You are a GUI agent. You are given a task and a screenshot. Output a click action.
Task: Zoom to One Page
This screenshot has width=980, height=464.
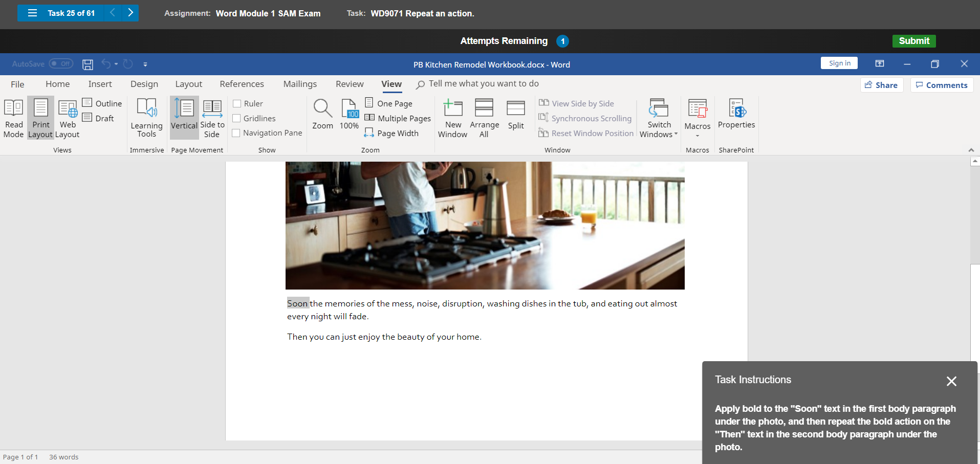click(x=388, y=103)
